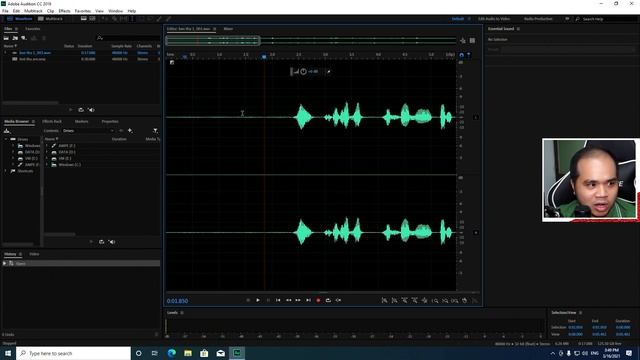Click Zoom Out Amplitude icon
The image size is (640, 360).
click(394, 300)
